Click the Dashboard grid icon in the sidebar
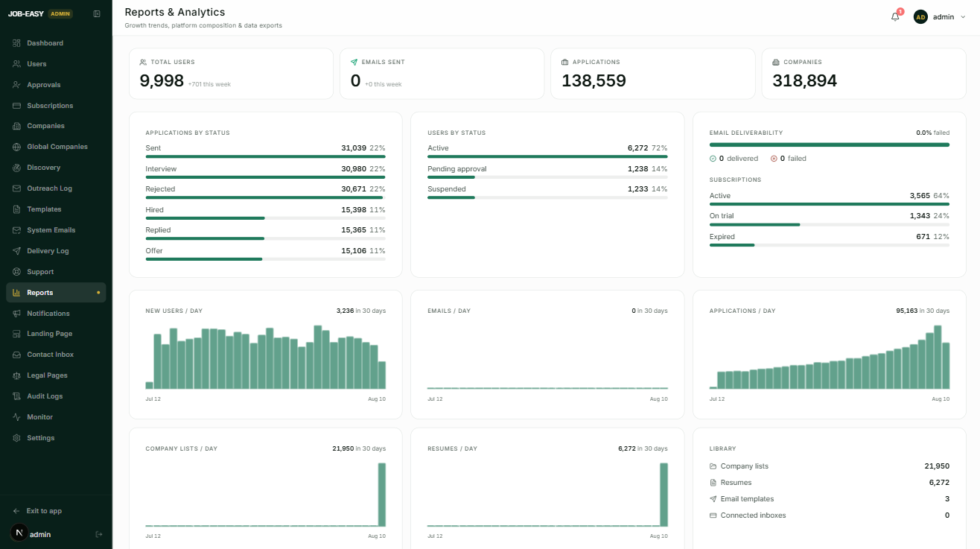This screenshot has width=980, height=549. click(16, 43)
